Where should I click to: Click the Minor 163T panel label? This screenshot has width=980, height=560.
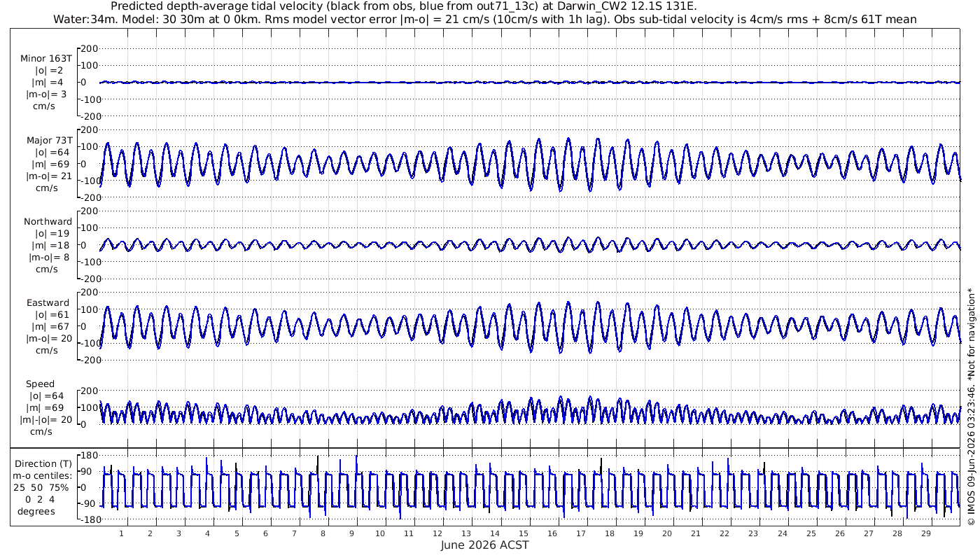pyautogui.click(x=46, y=58)
